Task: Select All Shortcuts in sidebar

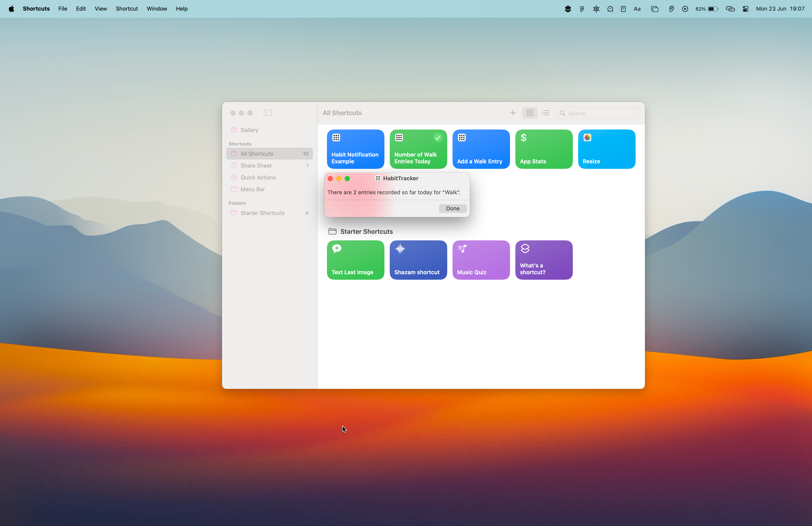Action: coord(270,154)
